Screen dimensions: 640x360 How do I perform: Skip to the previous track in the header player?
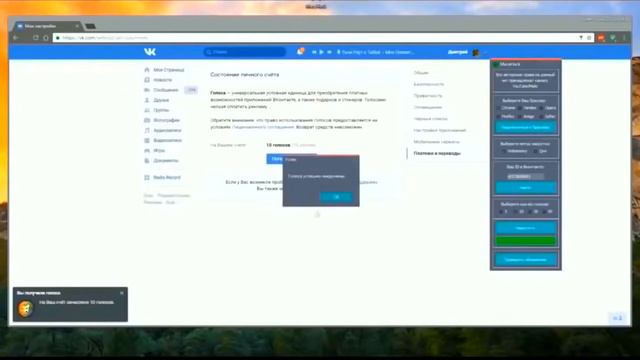click(314, 52)
